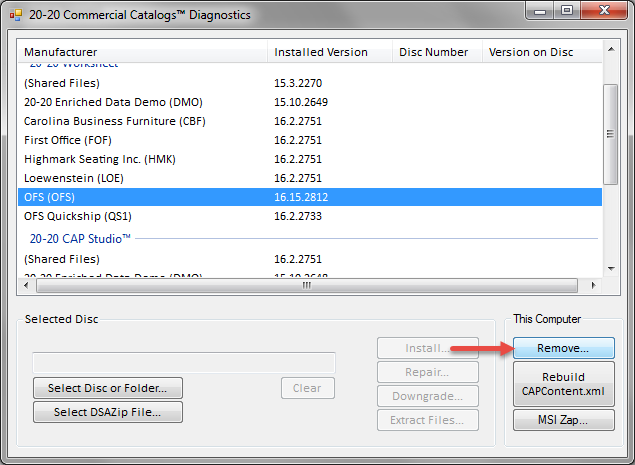Maximize the Diagnostics window
The width and height of the screenshot is (635, 465).
tap(567, 11)
